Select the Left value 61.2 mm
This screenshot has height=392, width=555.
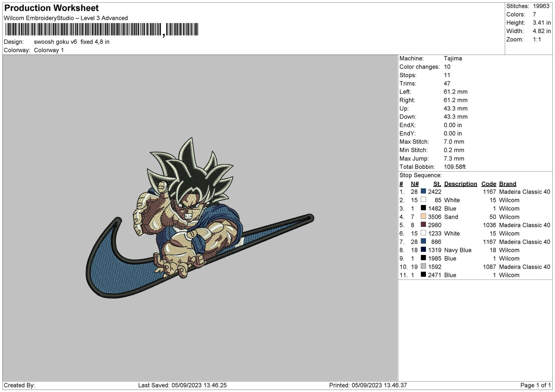click(x=456, y=92)
